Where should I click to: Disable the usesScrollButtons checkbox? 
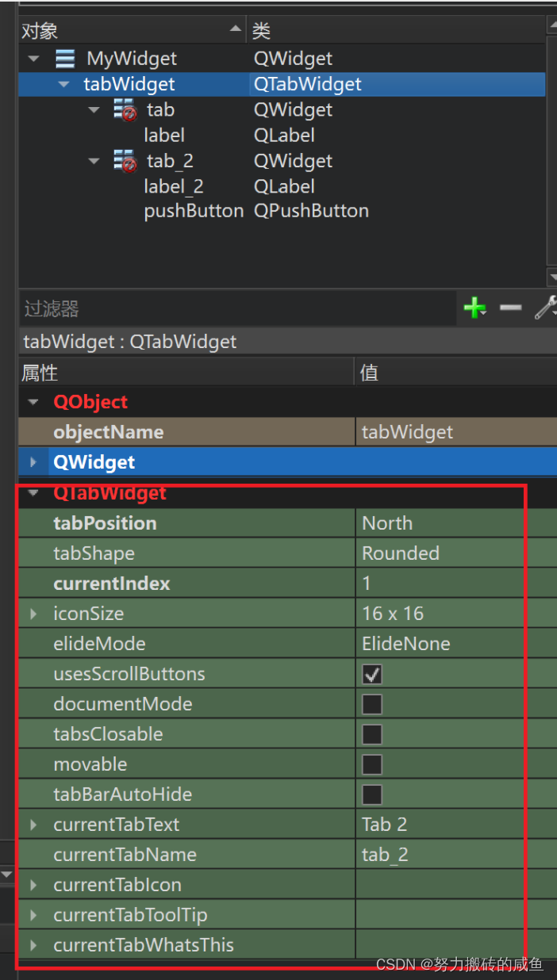coord(371,674)
